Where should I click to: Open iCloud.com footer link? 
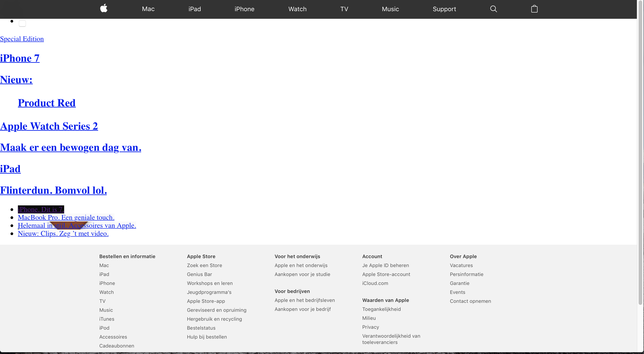tap(375, 283)
